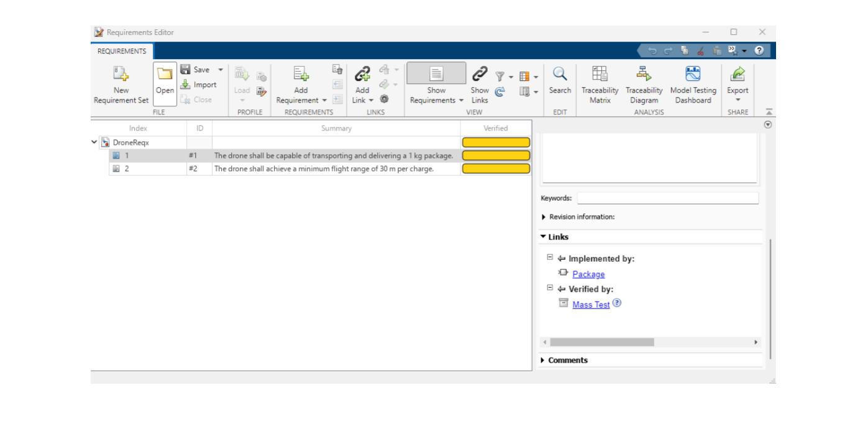Open the Export dropdown
The image size is (868, 444).
click(x=738, y=99)
